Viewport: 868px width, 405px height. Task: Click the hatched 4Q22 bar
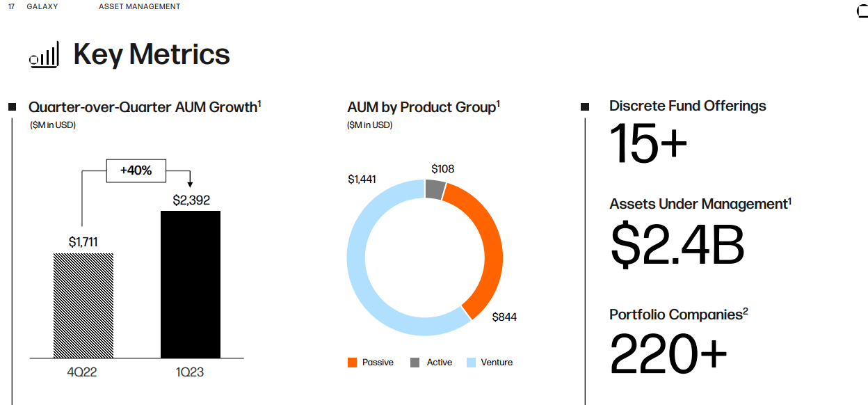(x=83, y=305)
